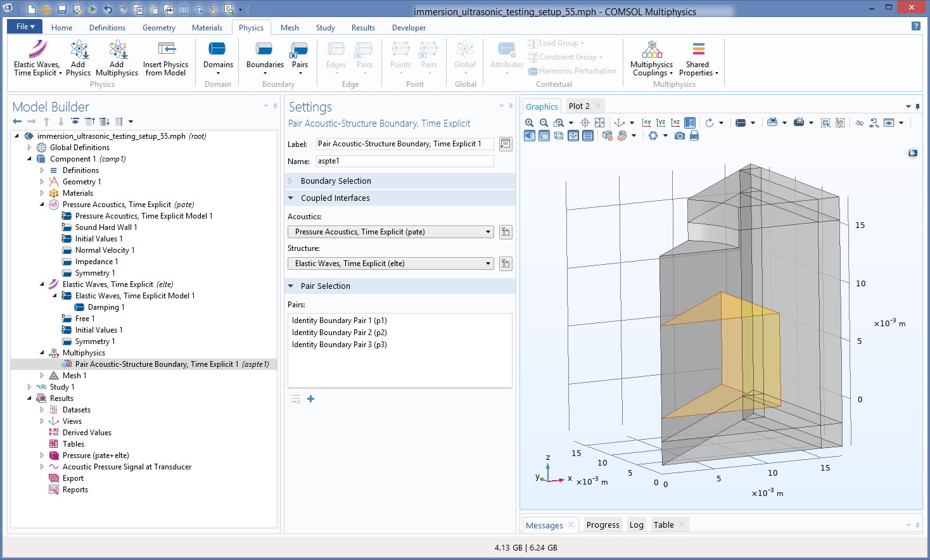The image size is (930, 560).
Task: Click the Zoom Extents icon
Action: [599, 123]
